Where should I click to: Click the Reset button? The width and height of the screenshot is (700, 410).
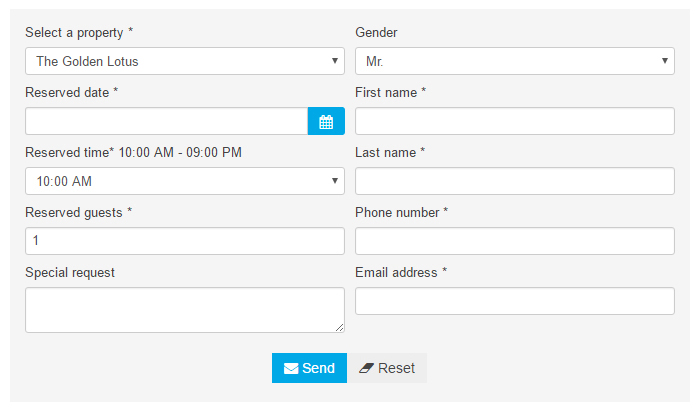click(387, 368)
